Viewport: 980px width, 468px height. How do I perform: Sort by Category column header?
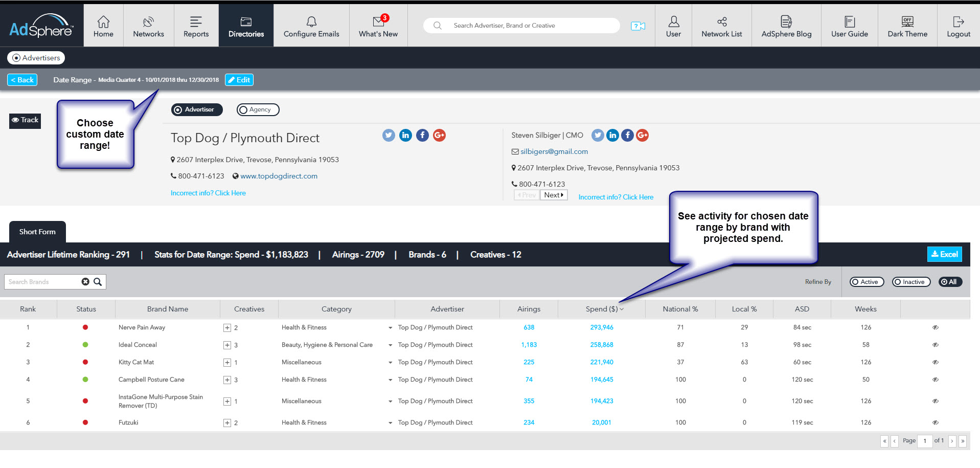coord(336,309)
